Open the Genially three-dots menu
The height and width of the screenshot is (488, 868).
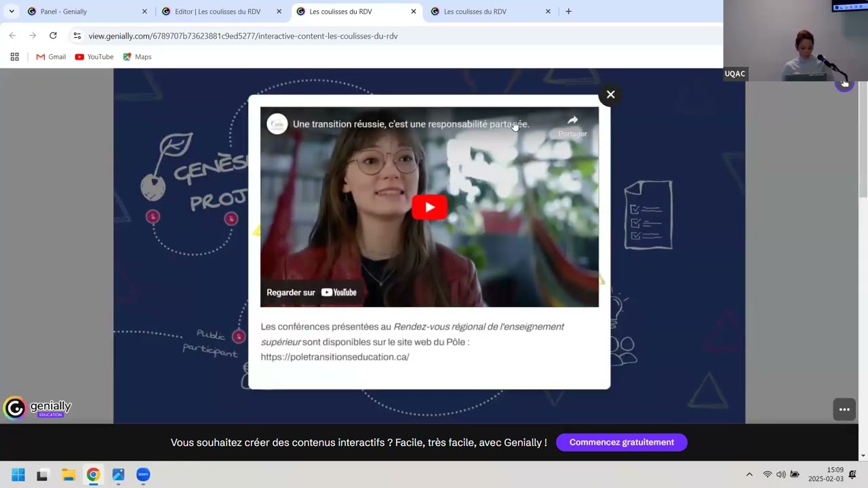point(844,409)
